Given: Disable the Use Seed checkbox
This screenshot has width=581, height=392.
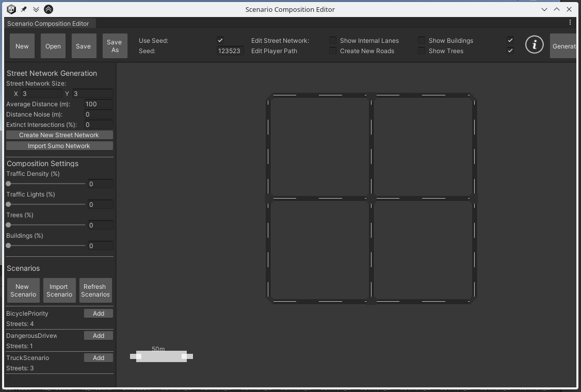Looking at the screenshot, I should click(220, 40).
